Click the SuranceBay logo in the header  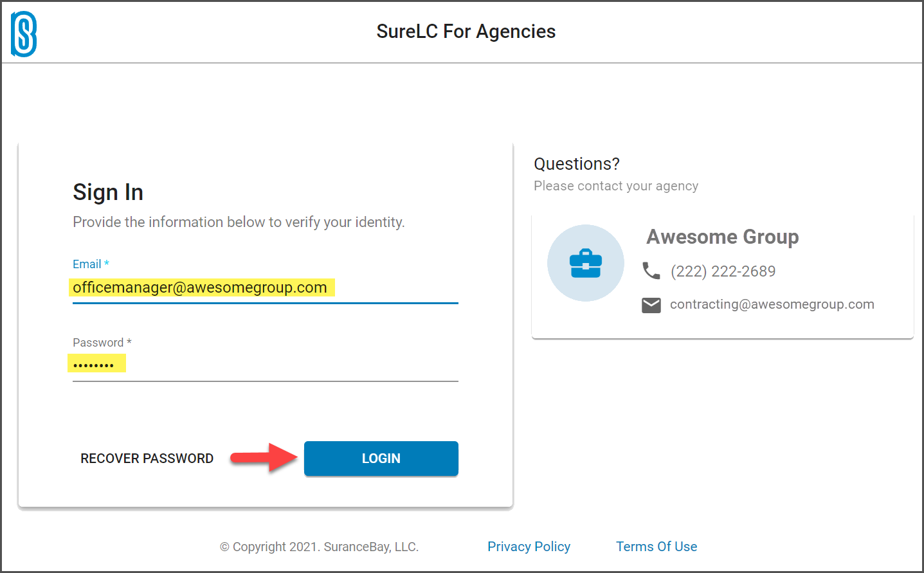24,34
